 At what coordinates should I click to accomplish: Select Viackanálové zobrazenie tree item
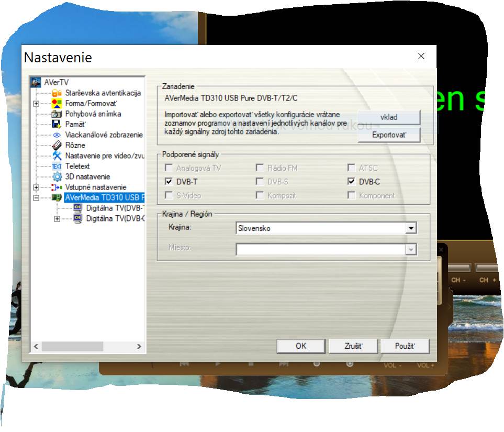coord(104,135)
